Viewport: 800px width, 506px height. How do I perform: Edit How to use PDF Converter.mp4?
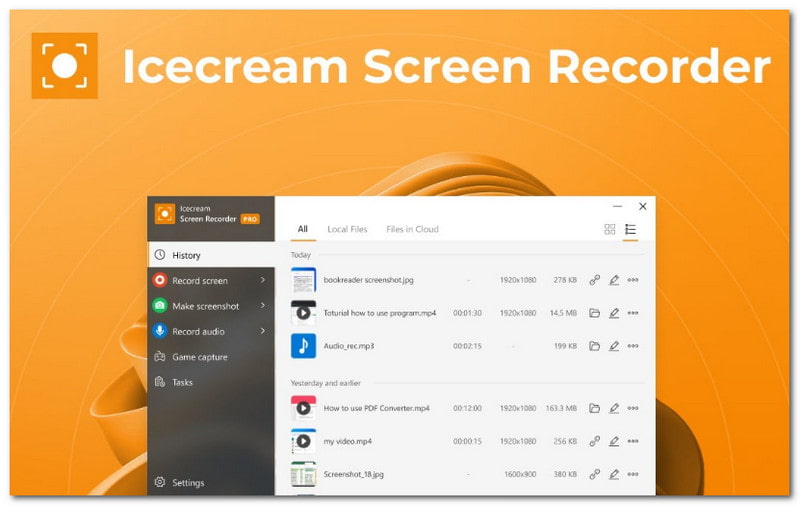[x=614, y=408]
